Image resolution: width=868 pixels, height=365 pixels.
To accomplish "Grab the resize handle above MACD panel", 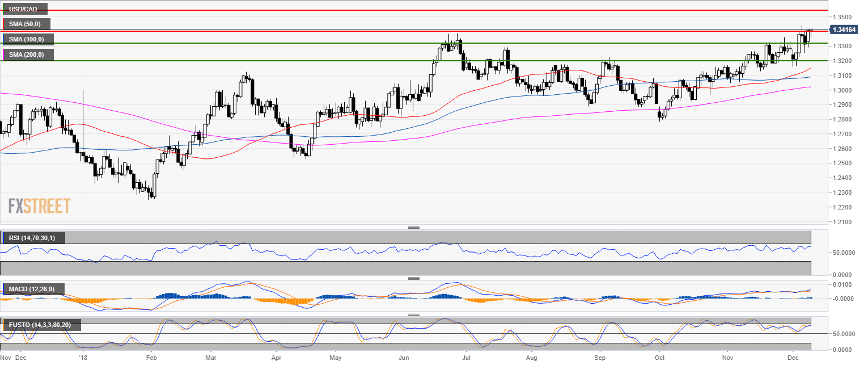I will 413,278.
